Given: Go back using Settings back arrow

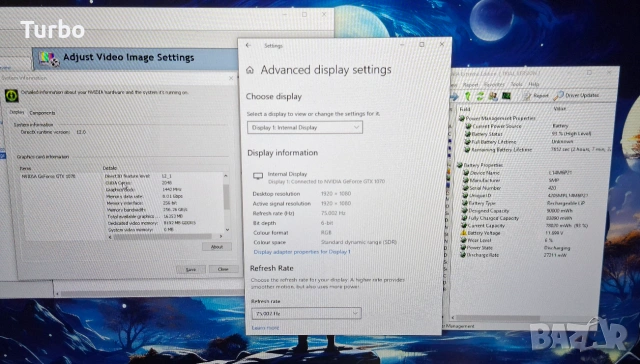Looking at the screenshot, I should click(x=248, y=45).
